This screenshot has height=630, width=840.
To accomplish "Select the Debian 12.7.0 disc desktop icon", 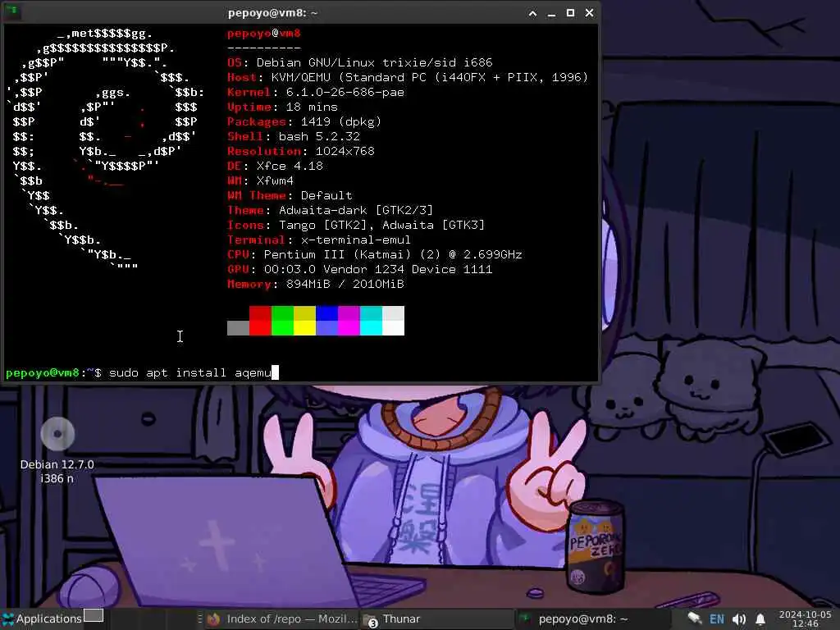I will click(57, 450).
